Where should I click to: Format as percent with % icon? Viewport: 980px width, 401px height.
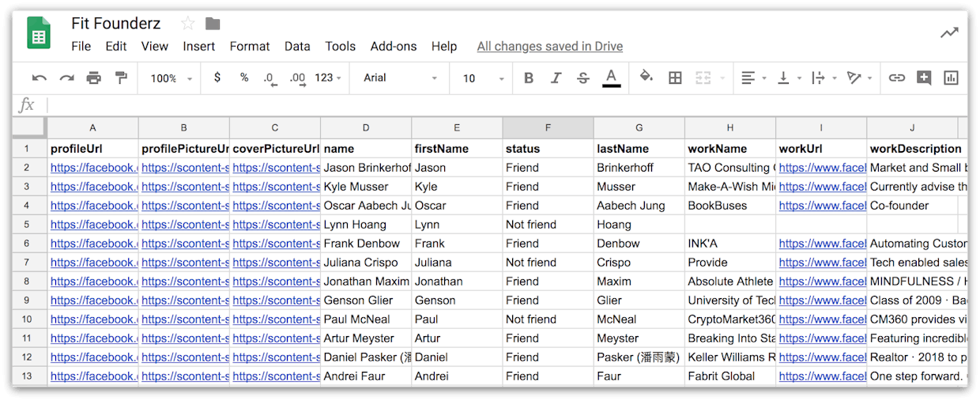click(x=244, y=78)
